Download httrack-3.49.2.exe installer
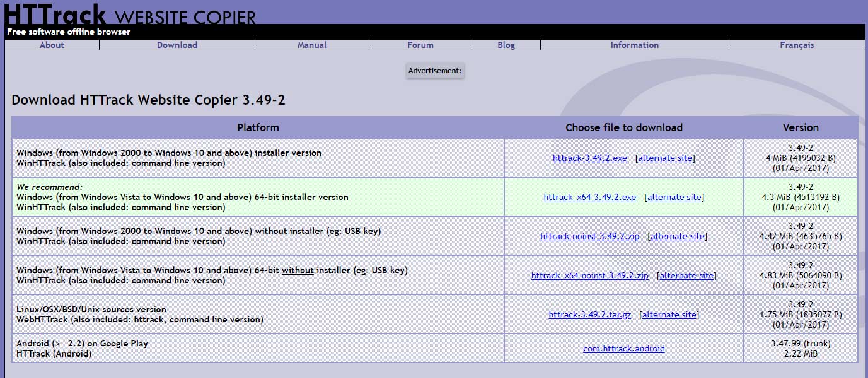 click(x=589, y=158)
